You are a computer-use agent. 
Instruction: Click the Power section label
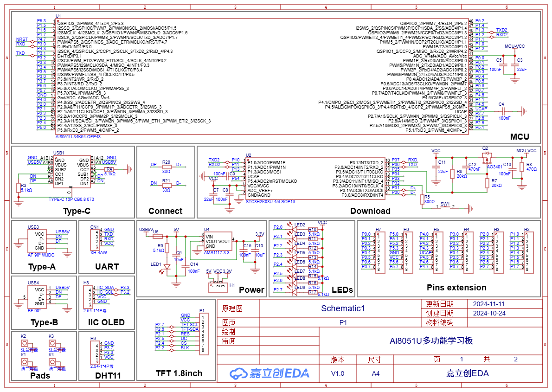(x=251, y=290)
